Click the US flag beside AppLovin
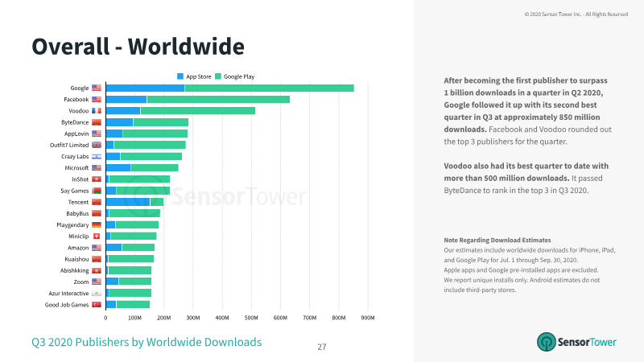The width and height of the screenshot is (644, 362). tap(97, 134)
